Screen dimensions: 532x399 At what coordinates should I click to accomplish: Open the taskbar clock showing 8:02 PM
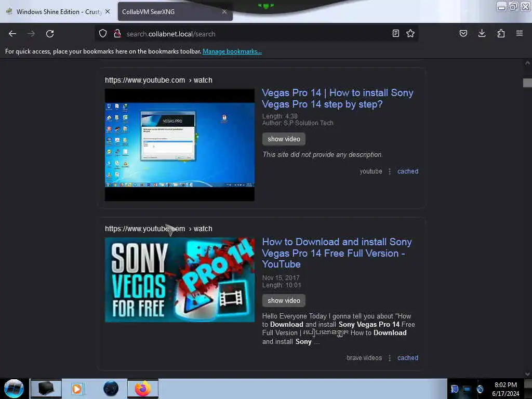pos(506,389)
